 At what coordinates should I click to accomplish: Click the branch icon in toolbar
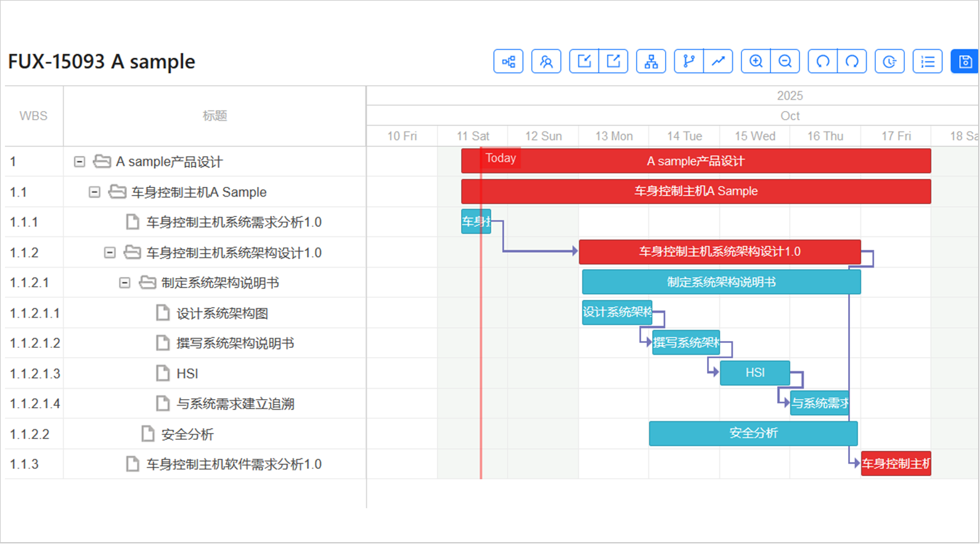tap(688, 62)
